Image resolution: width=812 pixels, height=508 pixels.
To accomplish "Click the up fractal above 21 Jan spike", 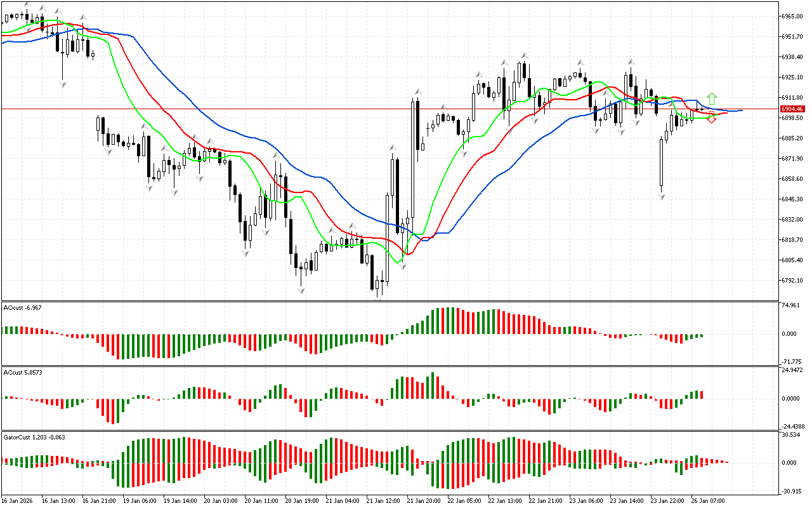I will (x=417, y=93).
